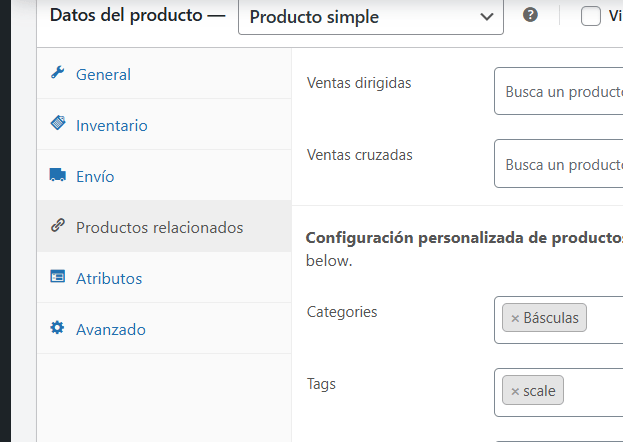
Task: Open the Envío tab
Action: [x=95, y=176]
